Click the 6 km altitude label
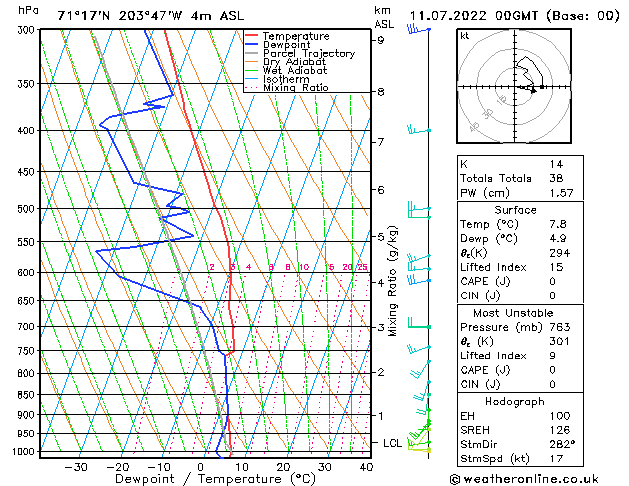 [381, 190]
